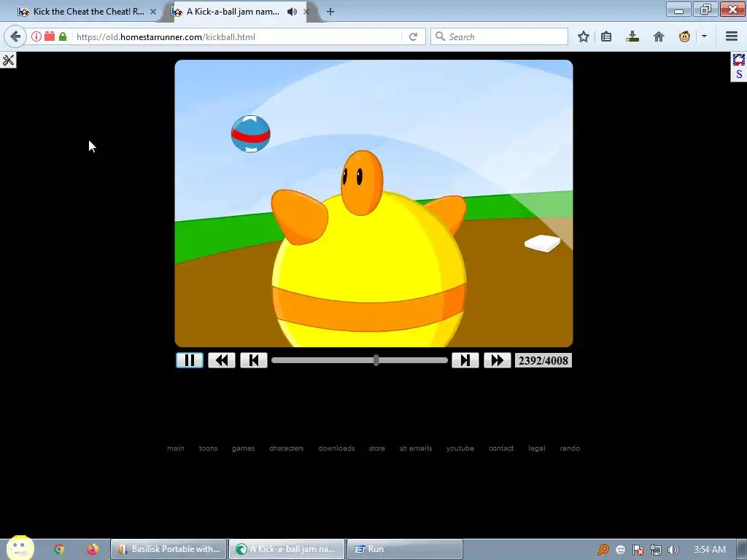Open the hamburger browser menu
This screenshot has height=560, width=747.
click(732, 36)
